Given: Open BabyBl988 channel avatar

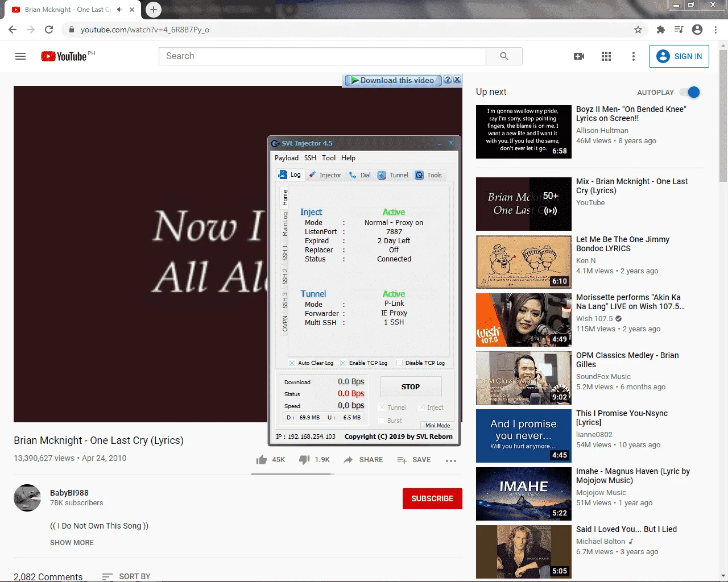Looking at the screenshot, I should (27, 498).
